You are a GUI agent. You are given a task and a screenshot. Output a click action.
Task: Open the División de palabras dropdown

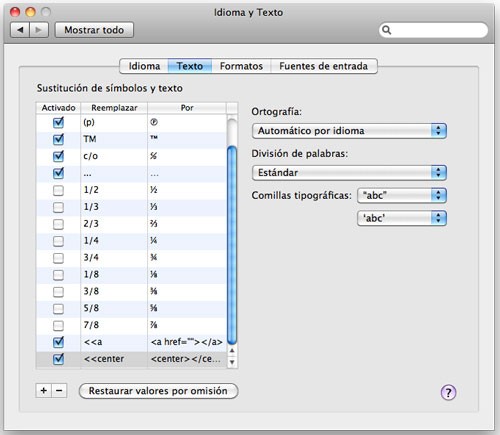[349, 173]
